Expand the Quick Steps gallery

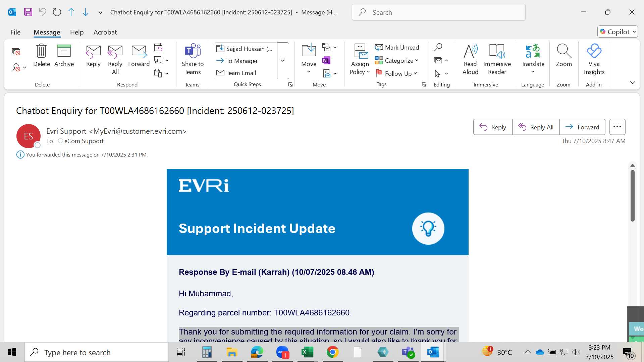pos(283,61)
